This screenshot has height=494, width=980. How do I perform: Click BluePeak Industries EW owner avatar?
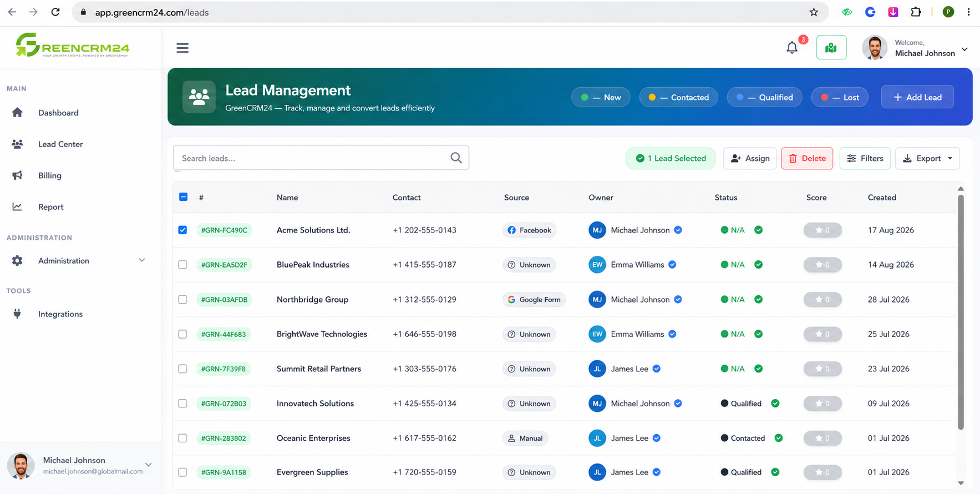[597, 265]
